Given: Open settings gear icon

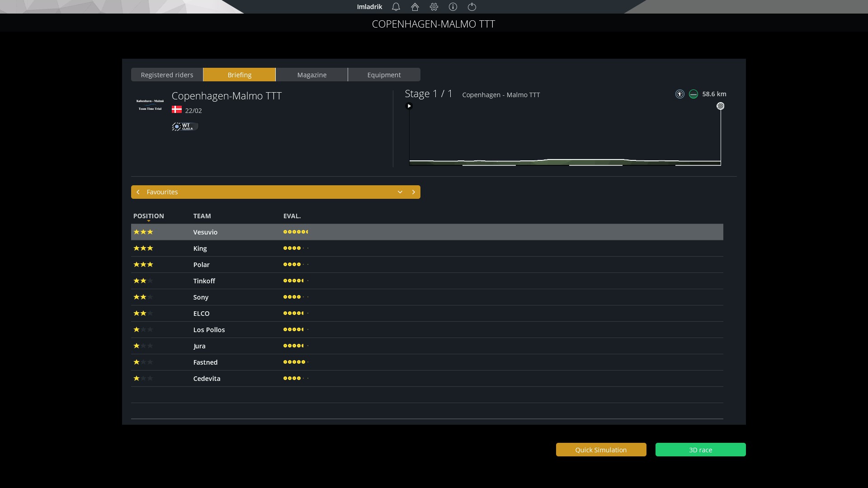Looking at the screenshot, I should (434, 7).
